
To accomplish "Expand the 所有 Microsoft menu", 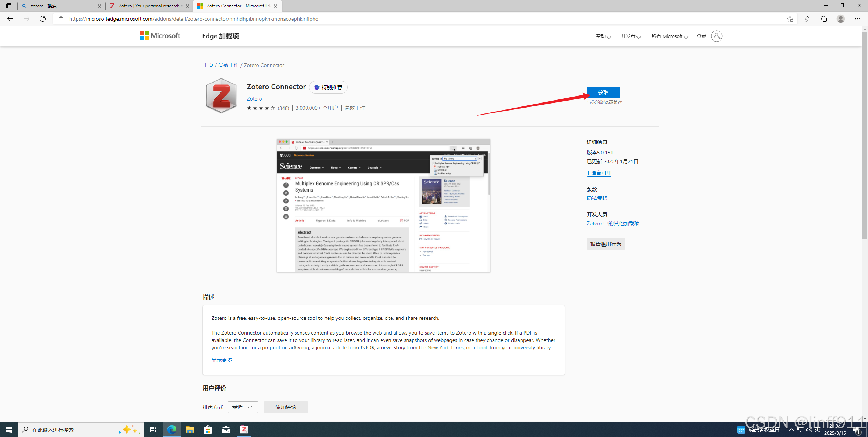I will [x=669, y=36].
